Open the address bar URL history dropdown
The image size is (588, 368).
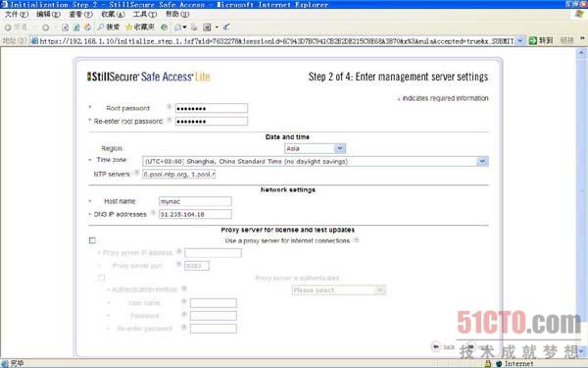520,40
